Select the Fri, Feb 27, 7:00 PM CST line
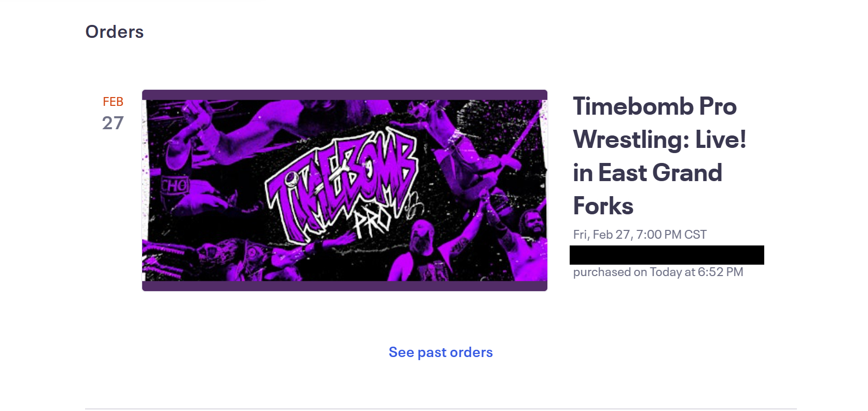The height and width of the screenshot is (411, 868). tap(640, 235)
